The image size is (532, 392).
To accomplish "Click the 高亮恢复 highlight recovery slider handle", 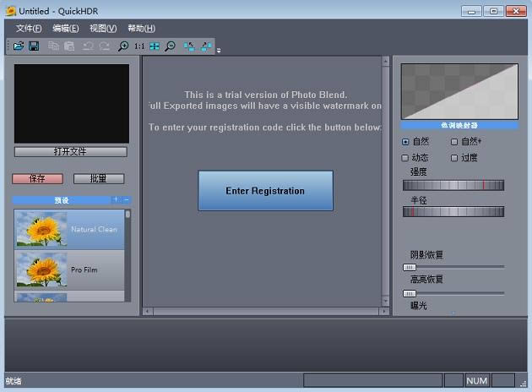I will click(x=410, y=293).
